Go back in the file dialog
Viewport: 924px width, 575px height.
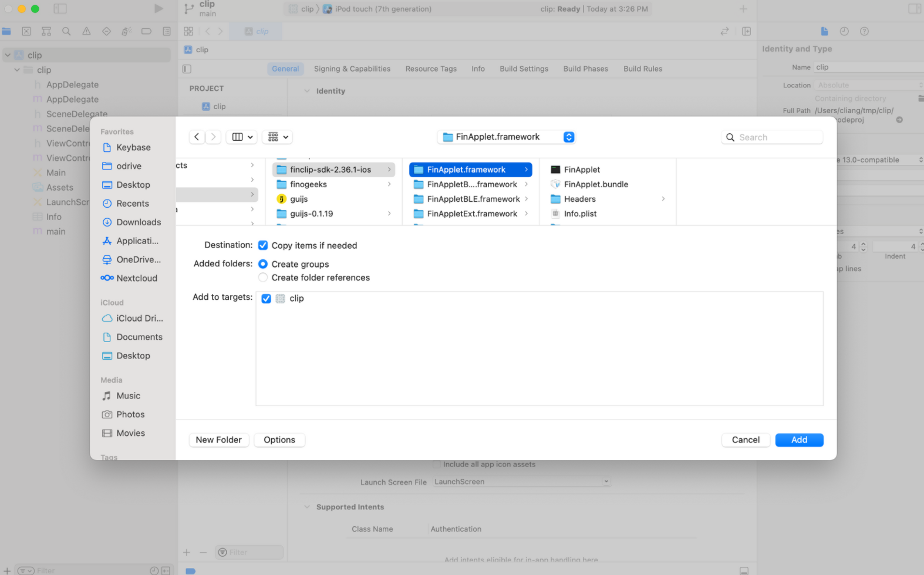point(197,137)
